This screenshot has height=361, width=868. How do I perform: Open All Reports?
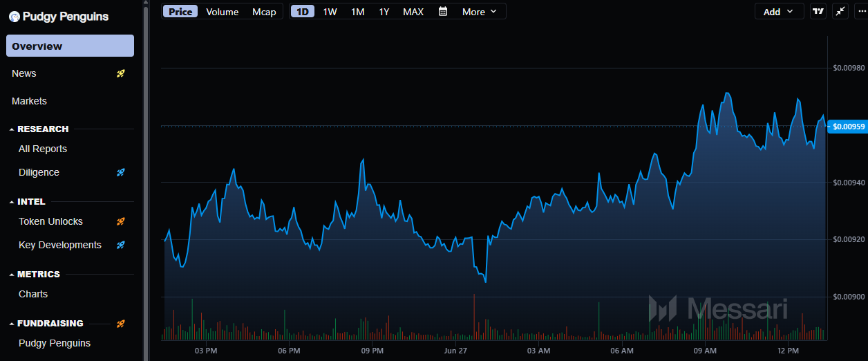43,149
